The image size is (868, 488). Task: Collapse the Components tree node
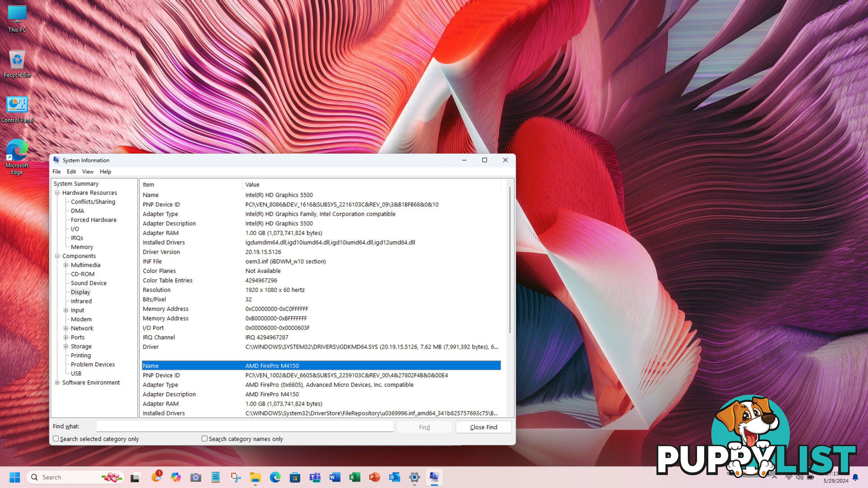57,256
